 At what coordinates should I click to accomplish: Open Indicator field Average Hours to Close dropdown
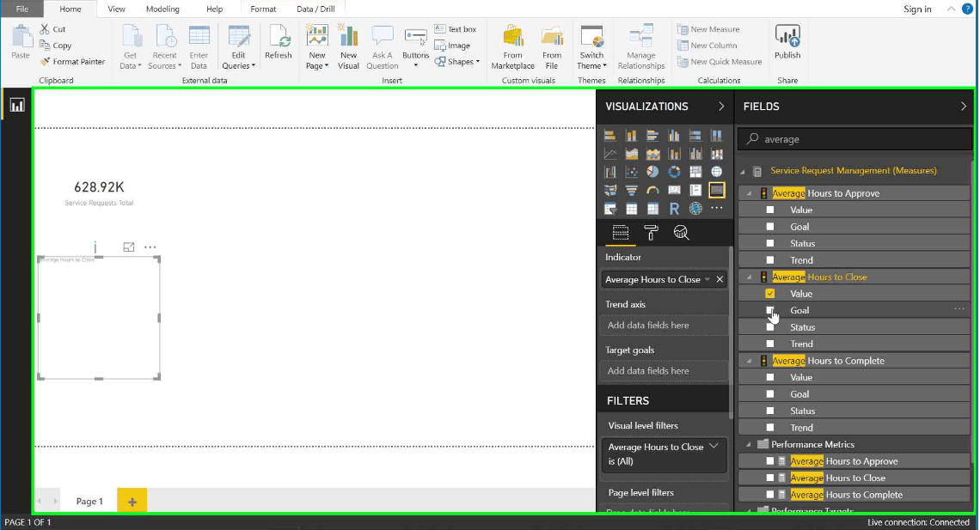tap(707, 280)
